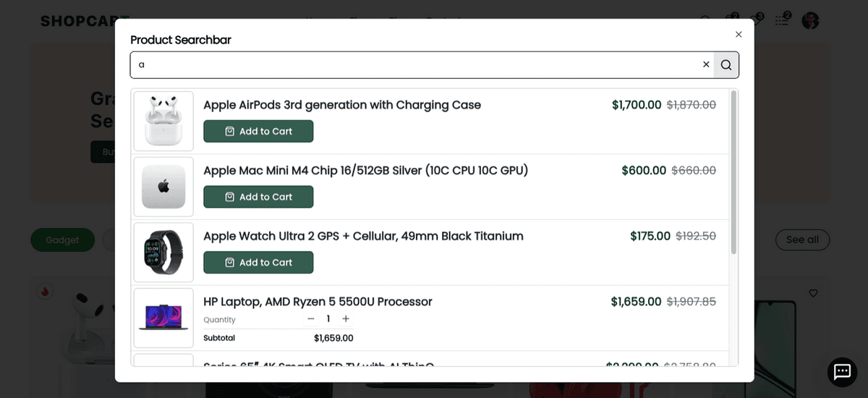This screenshot has width=868, height=398.
Task: Click the search results scrollbar
Action: tap(733, 174)
